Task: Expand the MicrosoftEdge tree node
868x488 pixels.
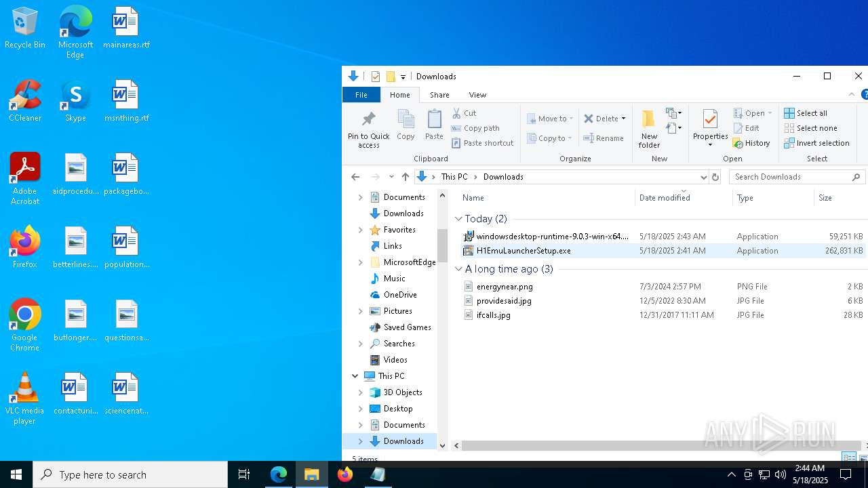Action: click(x=360, y=262)
